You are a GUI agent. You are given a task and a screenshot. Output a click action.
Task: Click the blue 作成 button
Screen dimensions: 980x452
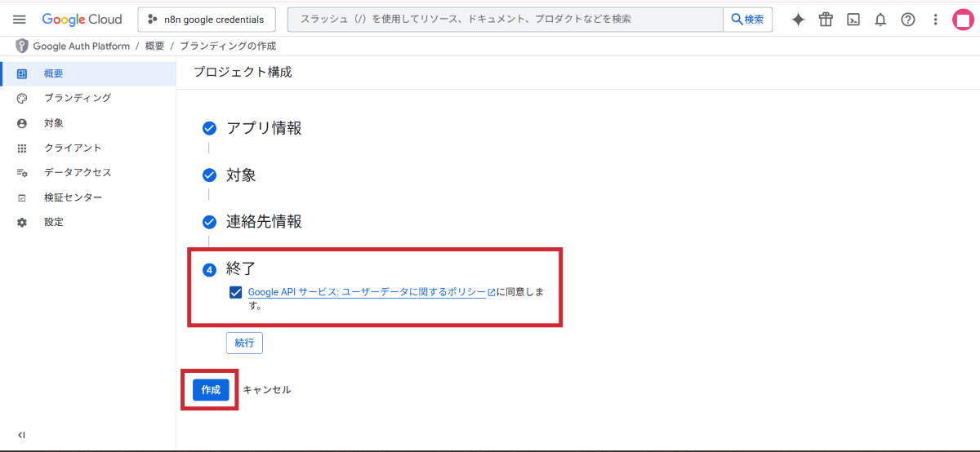(x=211, y=390)
